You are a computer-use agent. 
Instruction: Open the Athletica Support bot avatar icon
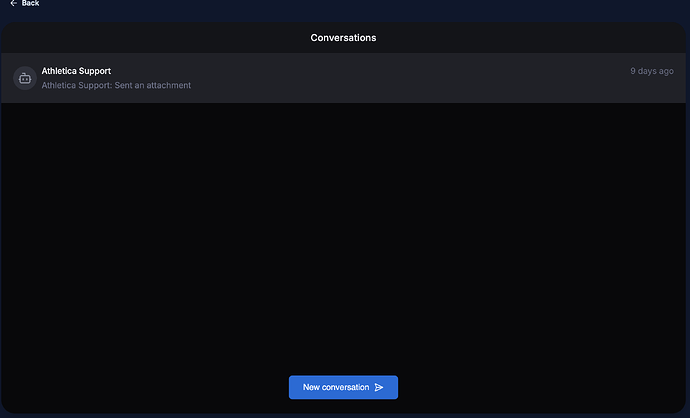pyautogui.click(x=25, y=78)
